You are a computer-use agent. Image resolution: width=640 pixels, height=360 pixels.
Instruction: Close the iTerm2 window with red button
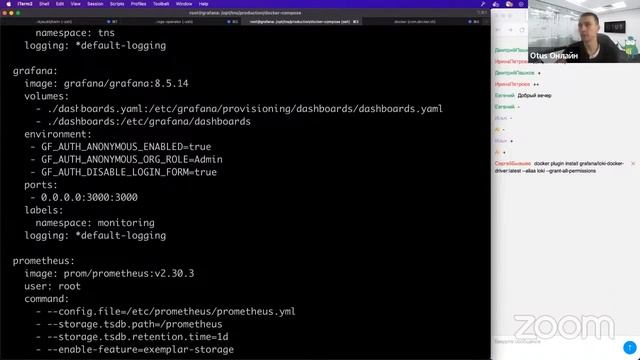coord(4,13)
